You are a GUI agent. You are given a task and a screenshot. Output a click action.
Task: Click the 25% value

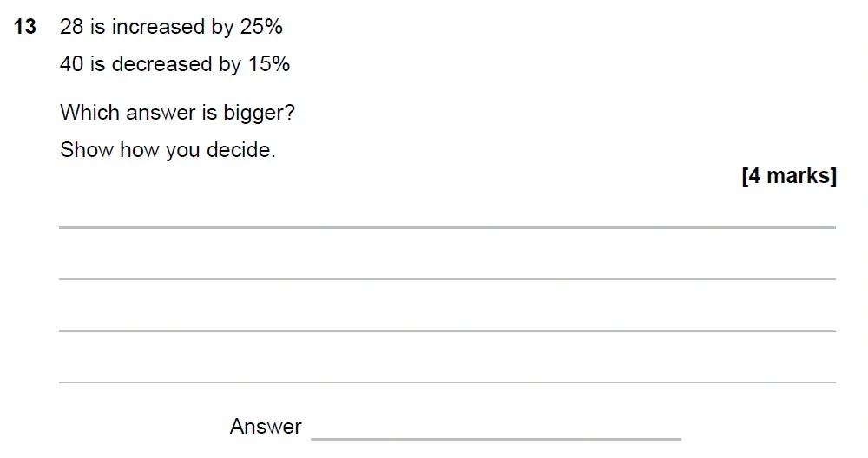pos(261,28)
